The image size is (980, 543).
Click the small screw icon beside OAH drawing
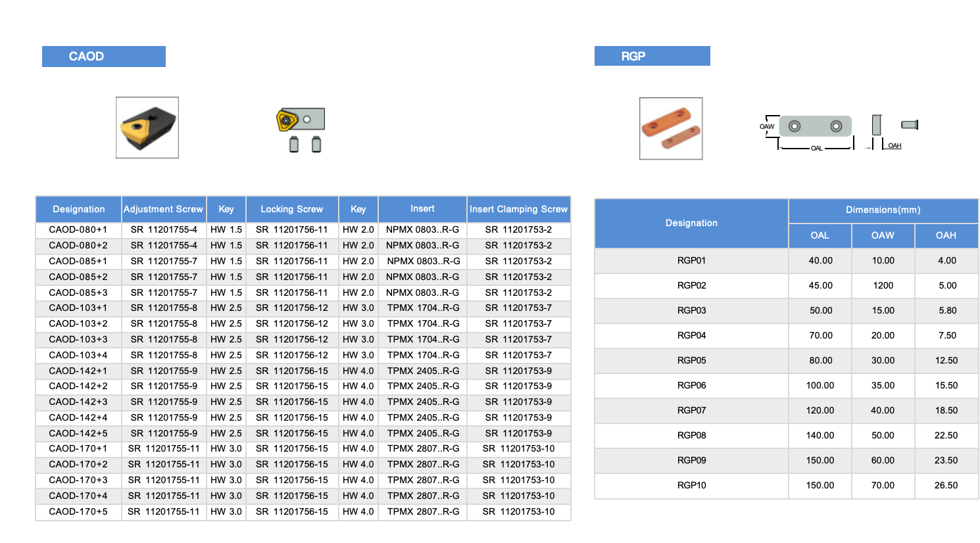tap(910, 124)
